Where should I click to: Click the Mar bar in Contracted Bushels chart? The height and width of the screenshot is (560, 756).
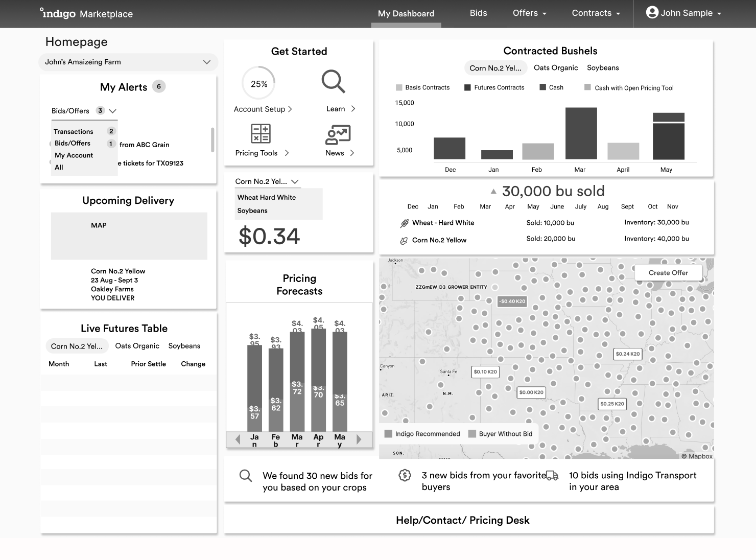(581, 133)
